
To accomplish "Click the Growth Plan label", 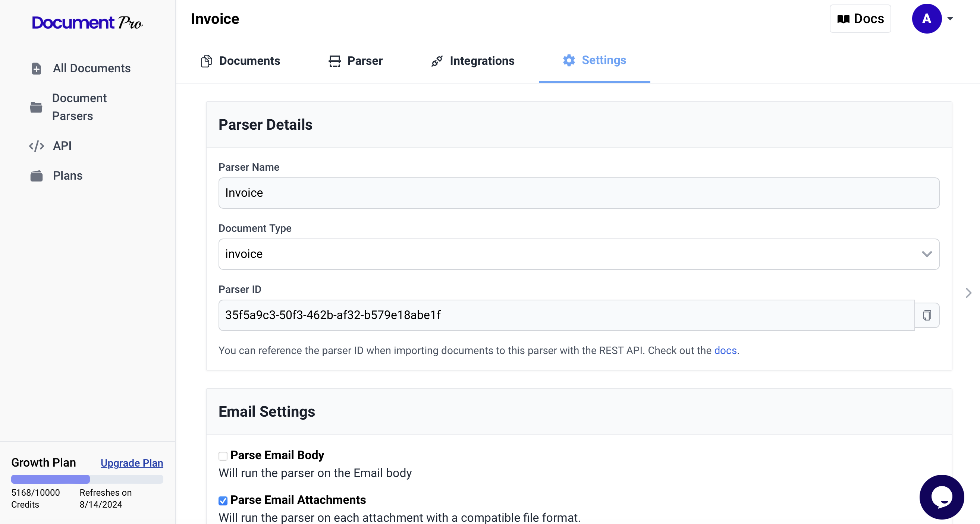I will 43,463.
